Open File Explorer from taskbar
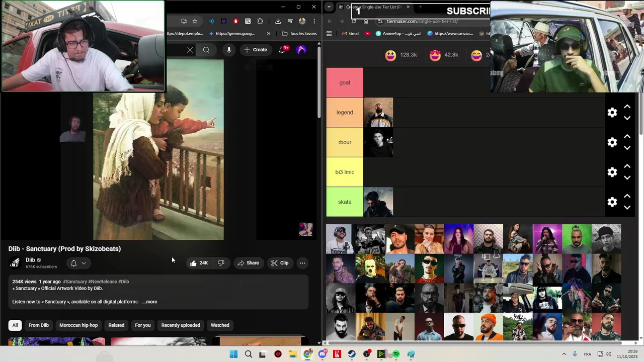 pyautogui.click(x=293, y=354)
